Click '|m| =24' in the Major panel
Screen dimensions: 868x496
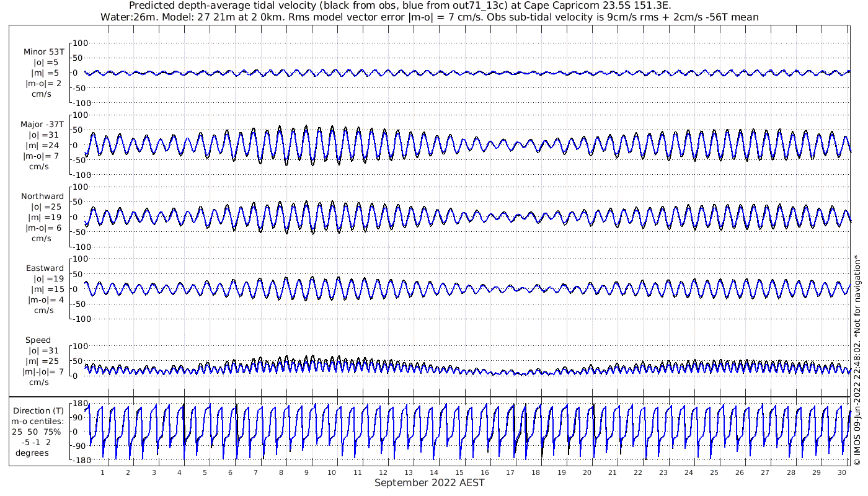tap(43, 145)
